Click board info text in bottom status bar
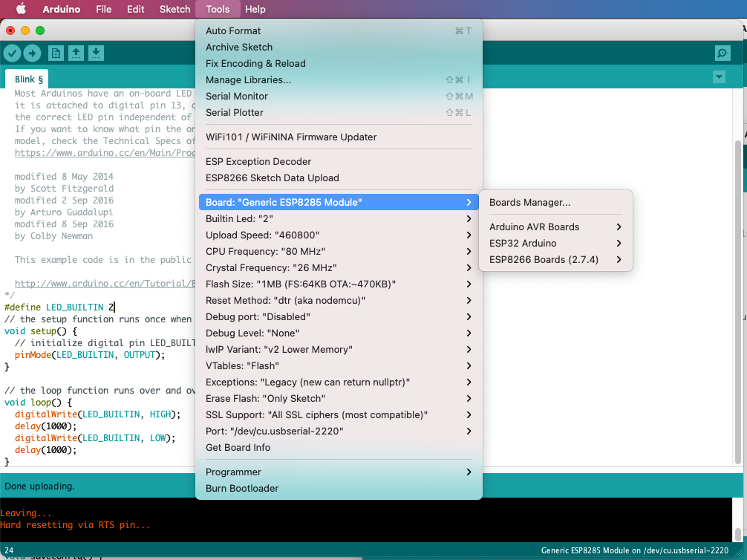The image size is (747, 560). (635, 550)
